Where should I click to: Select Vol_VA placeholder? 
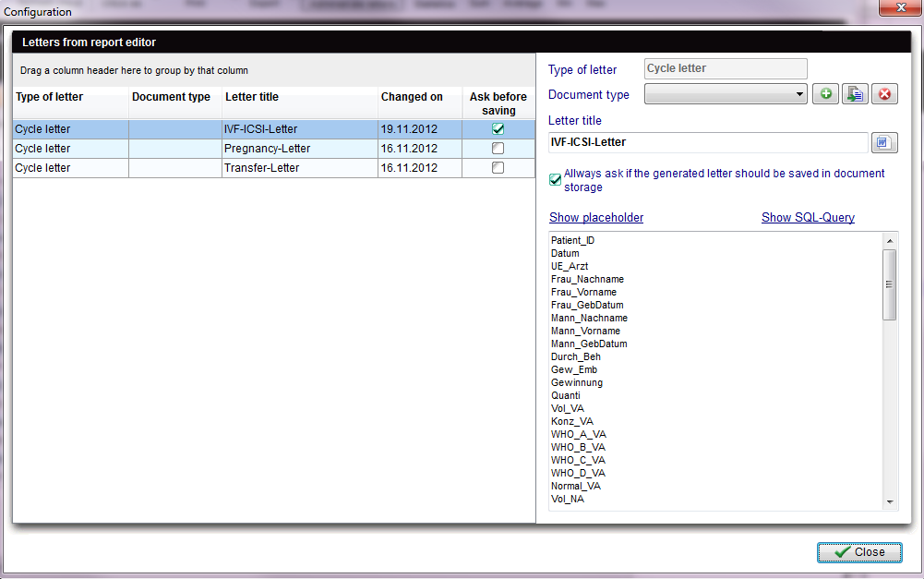click(568, 409)
